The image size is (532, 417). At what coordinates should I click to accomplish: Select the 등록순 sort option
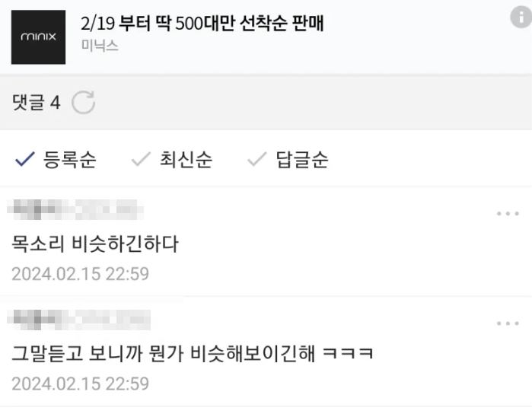[69, 160]
